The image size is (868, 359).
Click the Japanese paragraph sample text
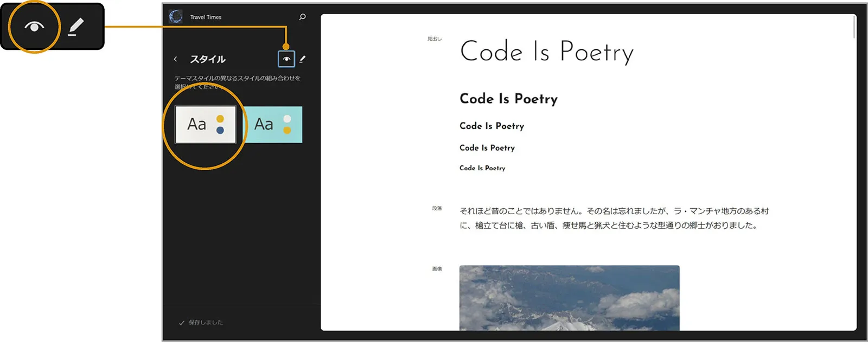pyautogui.click(x=613, y=218)
